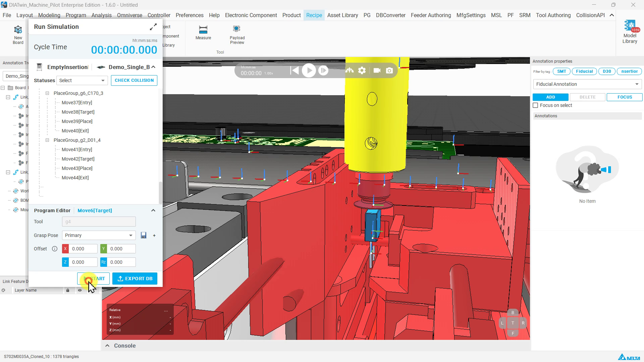Click the START simulation button
Screen dimensions: 644x362
coord(93,279)
